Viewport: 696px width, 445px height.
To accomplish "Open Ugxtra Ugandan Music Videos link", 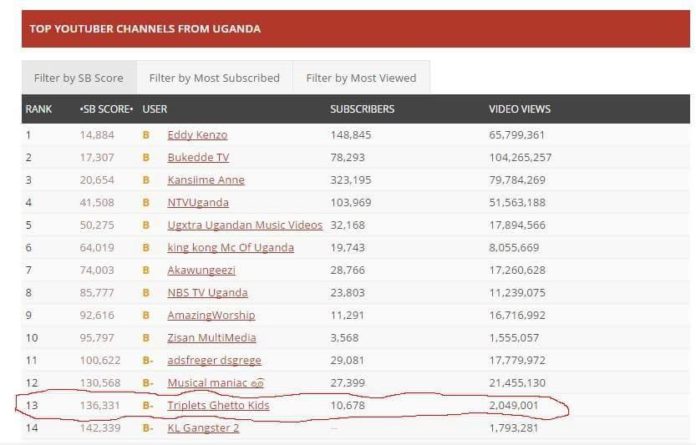I will [245, 225].
